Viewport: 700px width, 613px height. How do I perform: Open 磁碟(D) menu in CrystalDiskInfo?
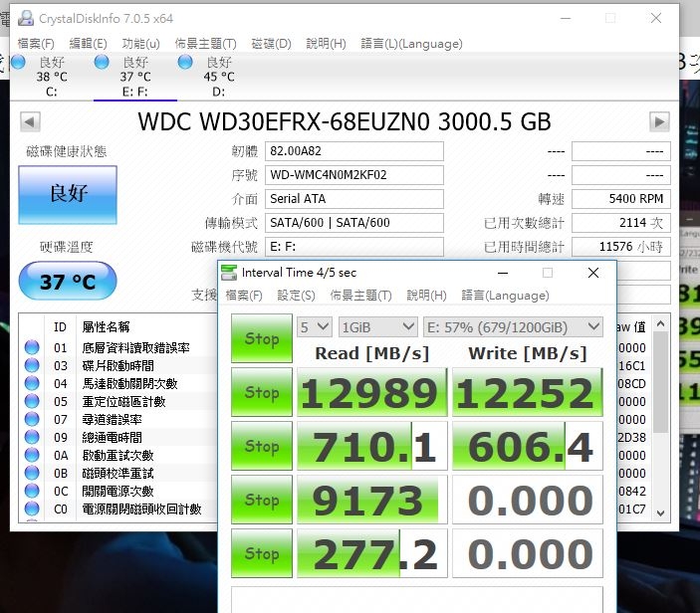271,43
